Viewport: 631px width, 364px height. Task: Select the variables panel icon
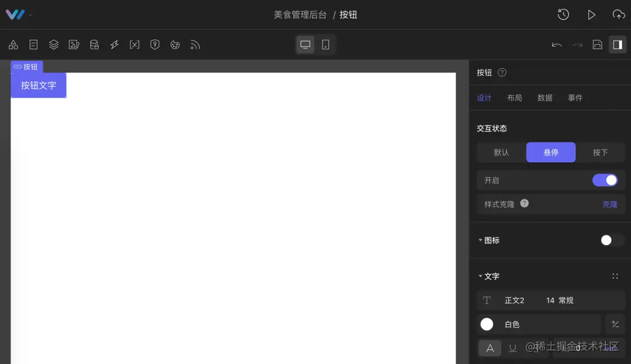point(134,44)
